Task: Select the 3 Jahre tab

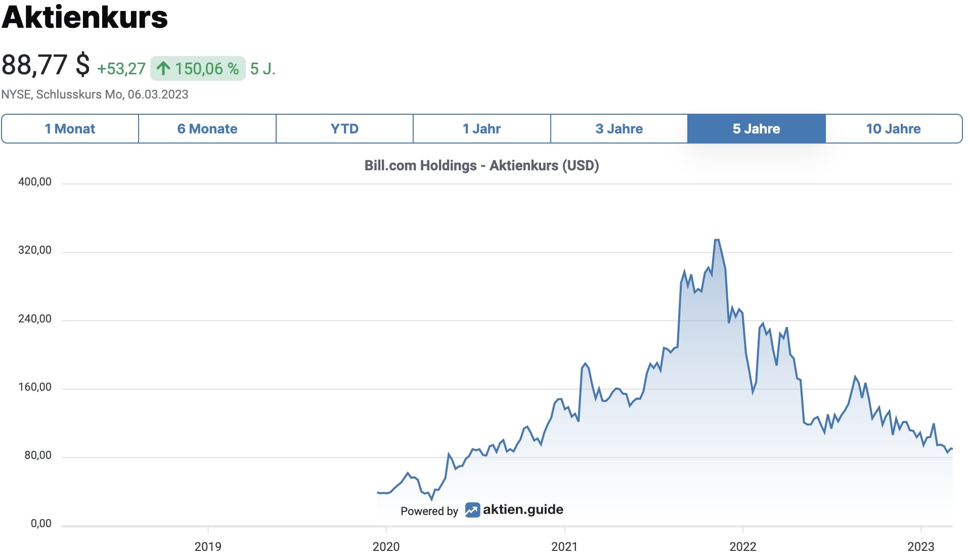Action: coord(619,128)
